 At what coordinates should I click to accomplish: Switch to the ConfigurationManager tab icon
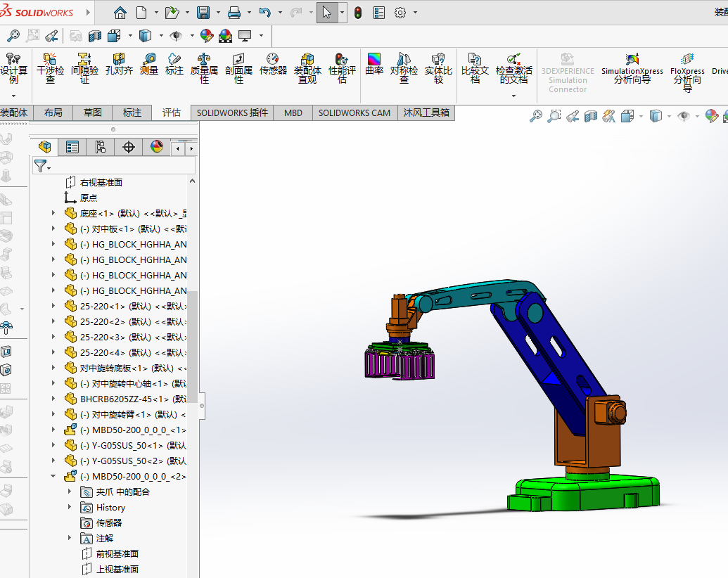[101, 147]
